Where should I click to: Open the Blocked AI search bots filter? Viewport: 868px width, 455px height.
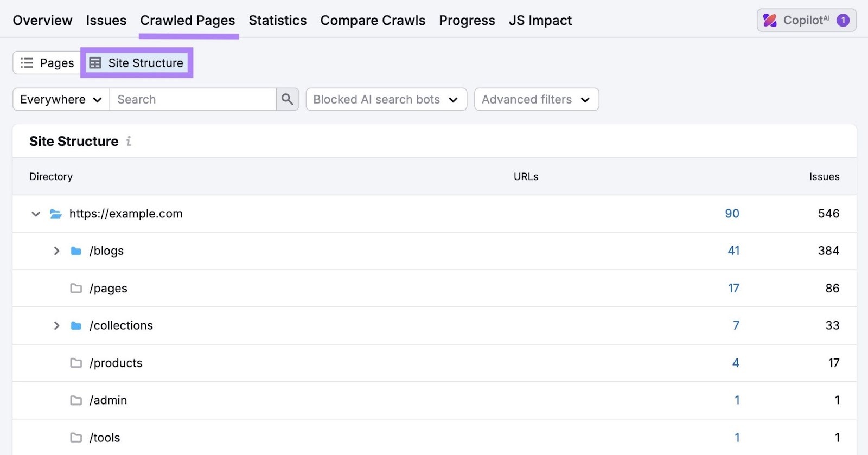click(386, 99)
